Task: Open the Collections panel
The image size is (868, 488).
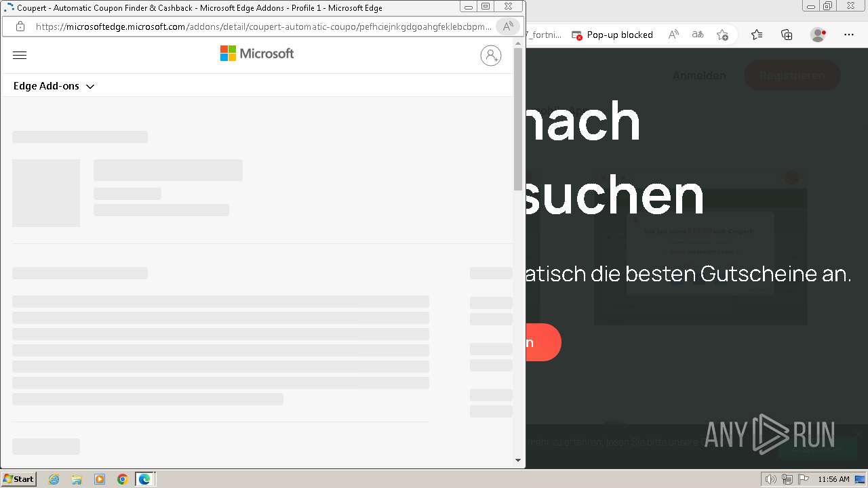Action: 787,35
